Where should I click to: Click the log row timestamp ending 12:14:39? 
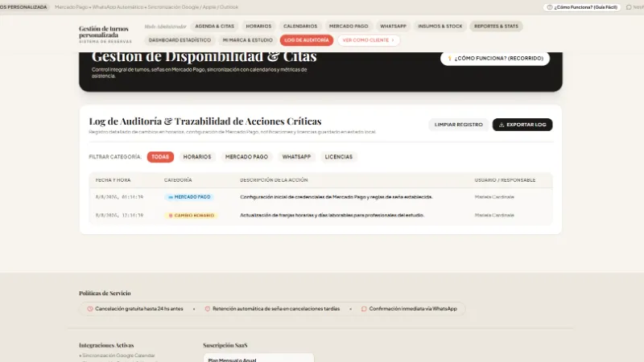click(x=119, y=216)
